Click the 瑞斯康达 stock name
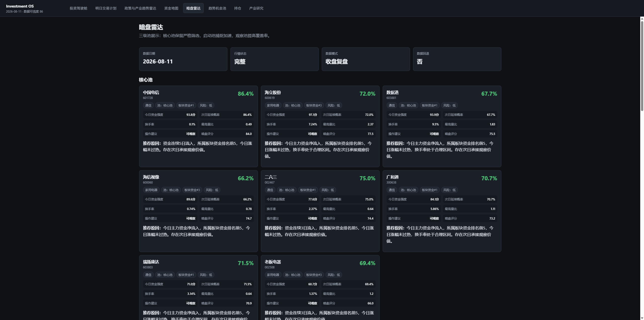This screenshot has height=320, width=644. point(151,262)
